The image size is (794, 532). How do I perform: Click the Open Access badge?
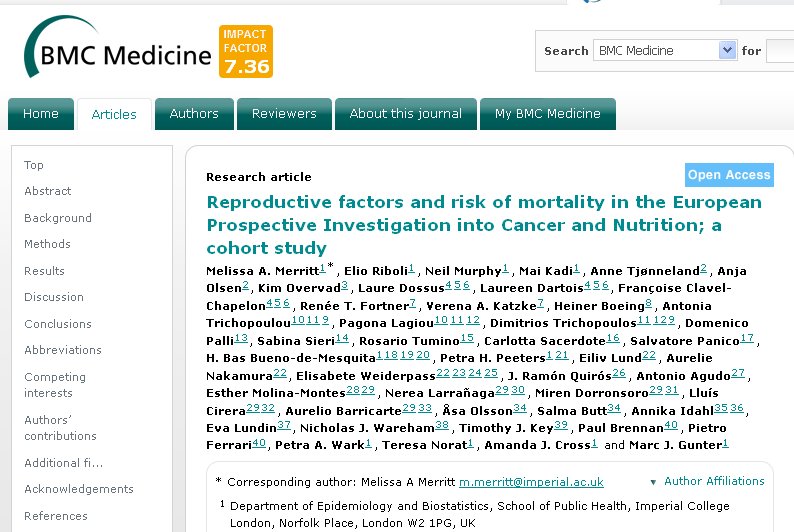[729, 175]
